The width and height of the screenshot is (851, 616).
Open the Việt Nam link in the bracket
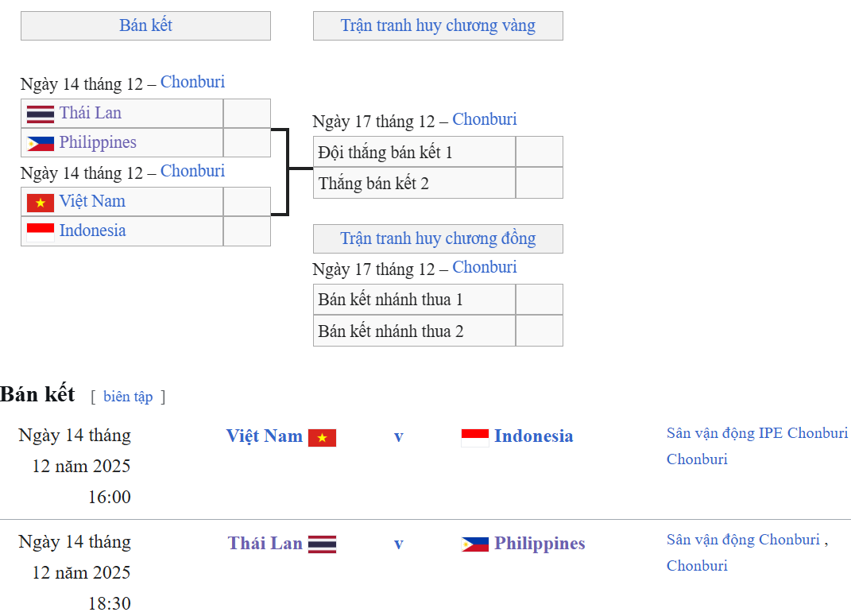92,201
